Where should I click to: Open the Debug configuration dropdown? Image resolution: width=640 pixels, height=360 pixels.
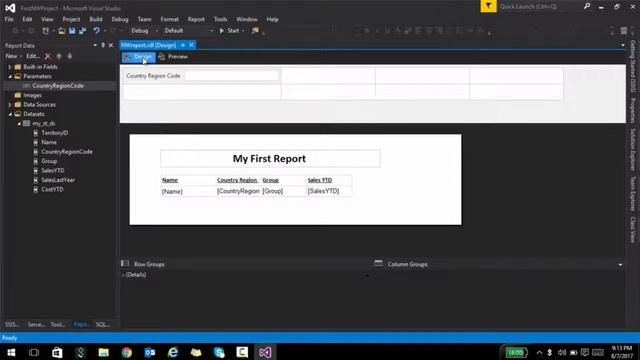tap(144, 31)
